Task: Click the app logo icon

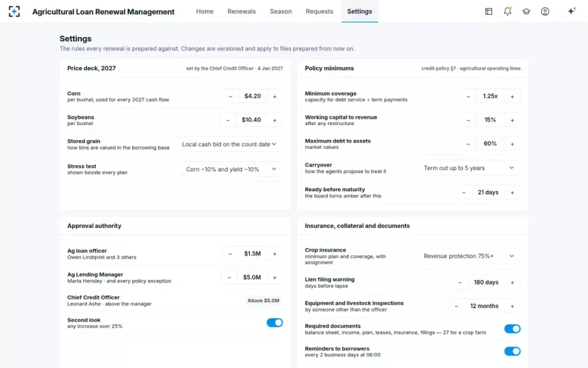Action: [14, 11]
